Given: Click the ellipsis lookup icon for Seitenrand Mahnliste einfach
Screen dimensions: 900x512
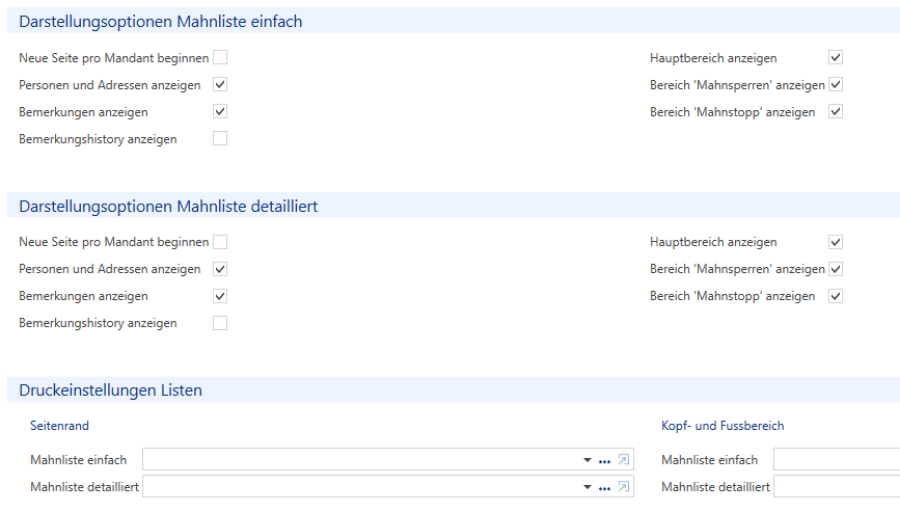Looking at the screenshot, I should (x=604, y=461).
